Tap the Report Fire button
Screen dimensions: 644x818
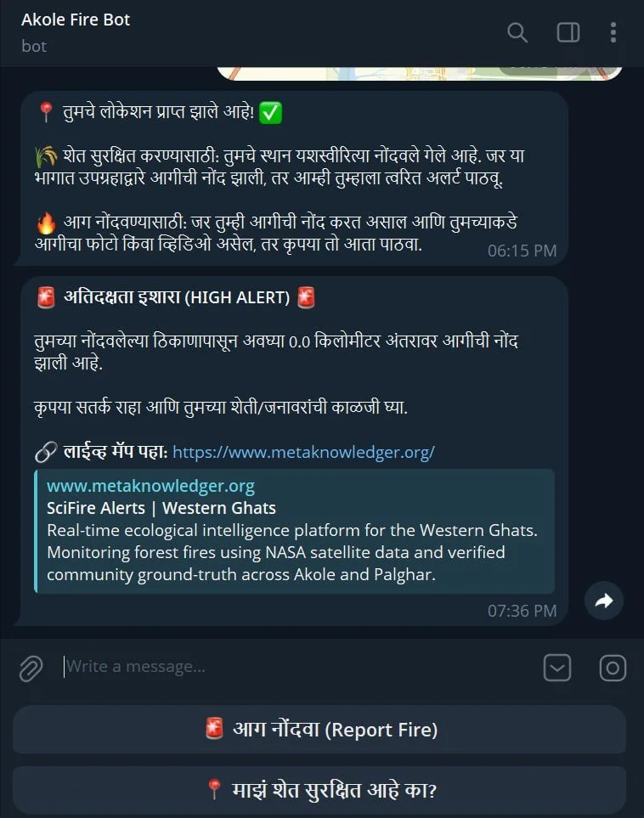[x=319, y=730]
